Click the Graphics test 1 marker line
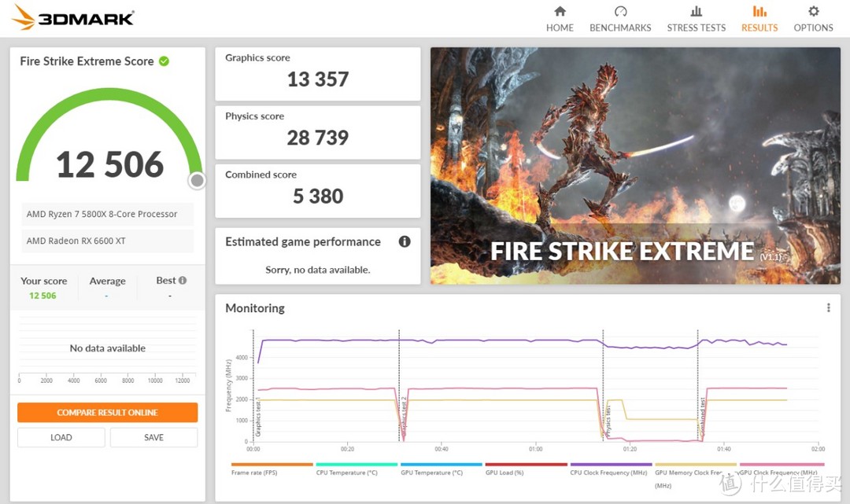Viewport: 850px width, 504px height. (x=253, y=385)
